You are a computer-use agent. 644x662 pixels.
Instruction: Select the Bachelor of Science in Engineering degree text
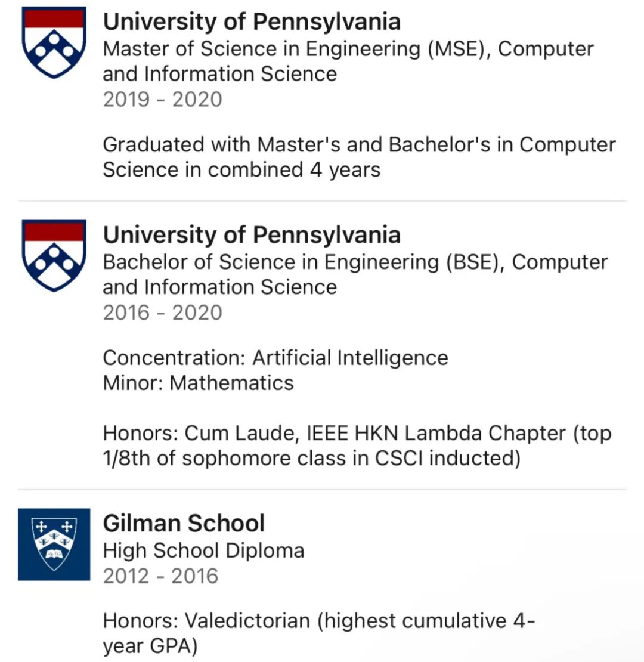(x=355, y=274)
